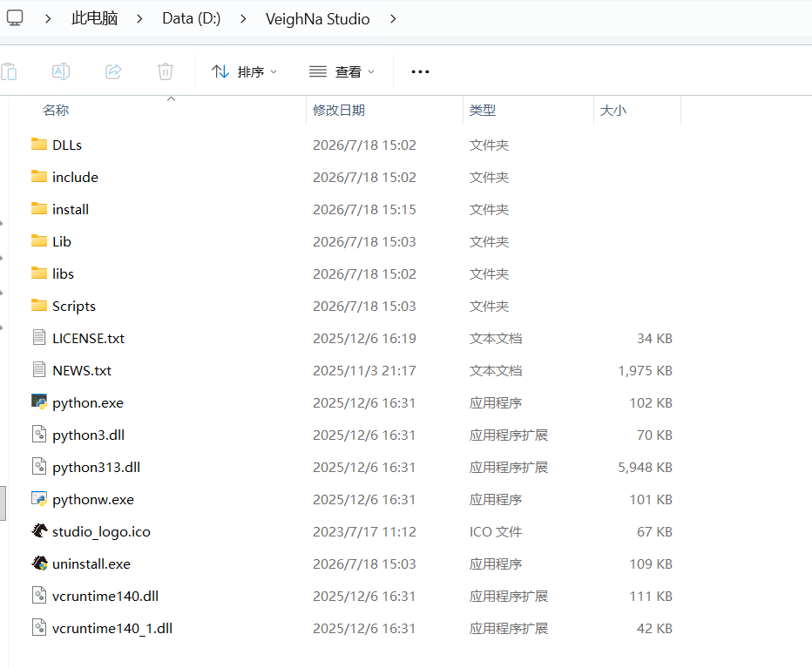The width and height of the screenshot is (812, 668).
Task: Select the python.exe application icon
Action: (x=39, y=402)
